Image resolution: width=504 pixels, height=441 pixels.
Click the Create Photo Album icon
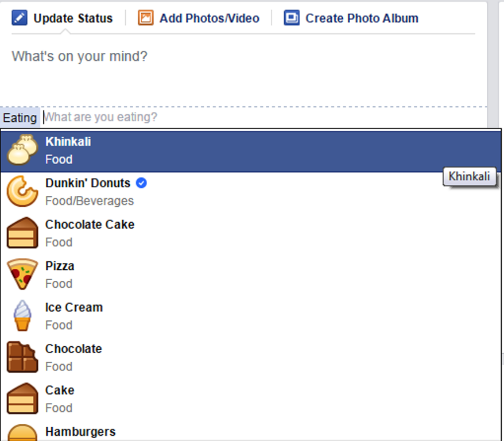(292, 18)
